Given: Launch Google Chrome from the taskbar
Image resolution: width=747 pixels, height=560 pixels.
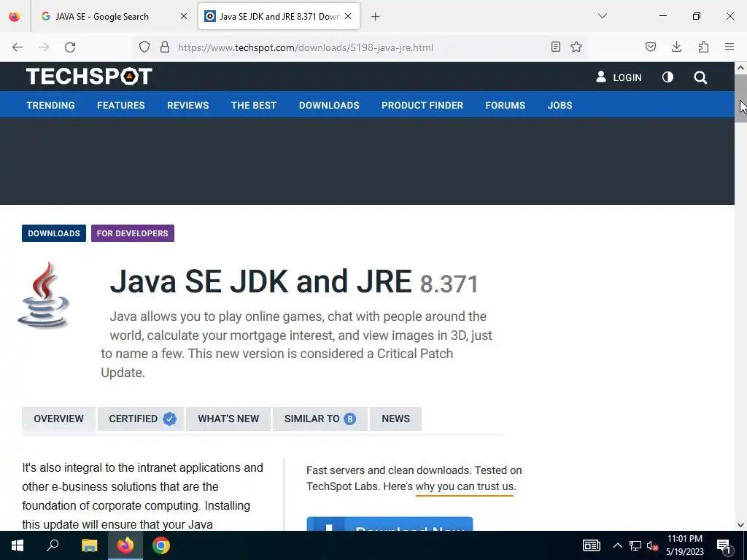Looking at the screenshot, I should (x=161, y=545).
